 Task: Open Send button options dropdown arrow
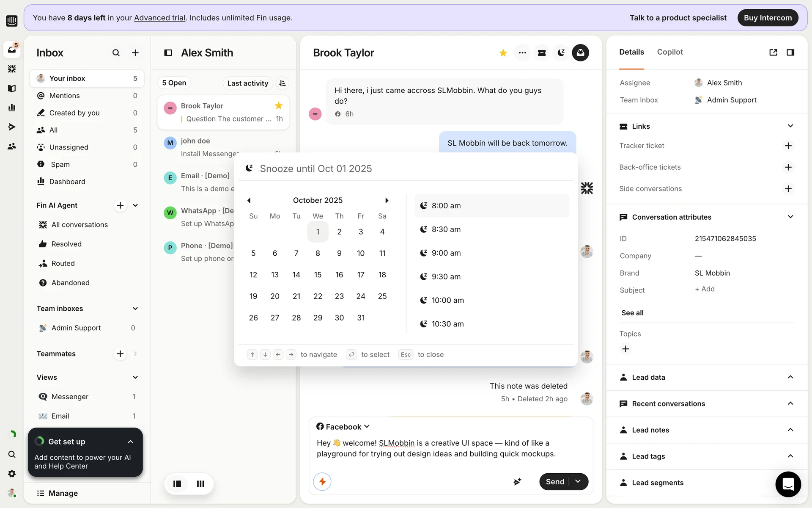[x=578, y=482]
